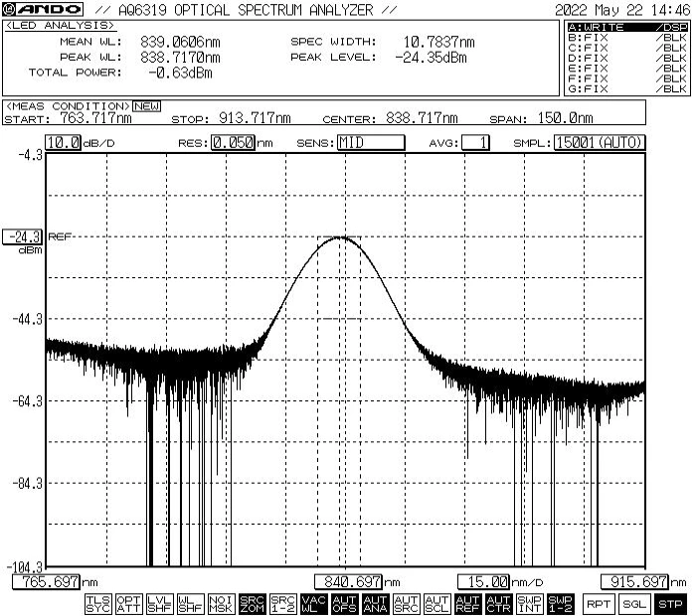Stop the sweep with STP button
Screen dimensions: 696x616
(x=670, y=604)
